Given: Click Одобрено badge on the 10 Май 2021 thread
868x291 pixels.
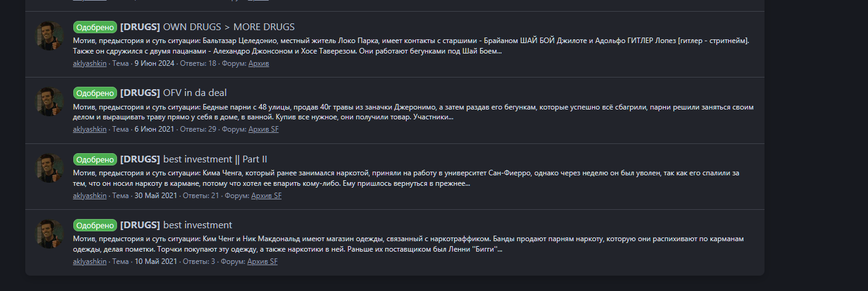Looking at the screenshot, I should click(x=95, y=225).
